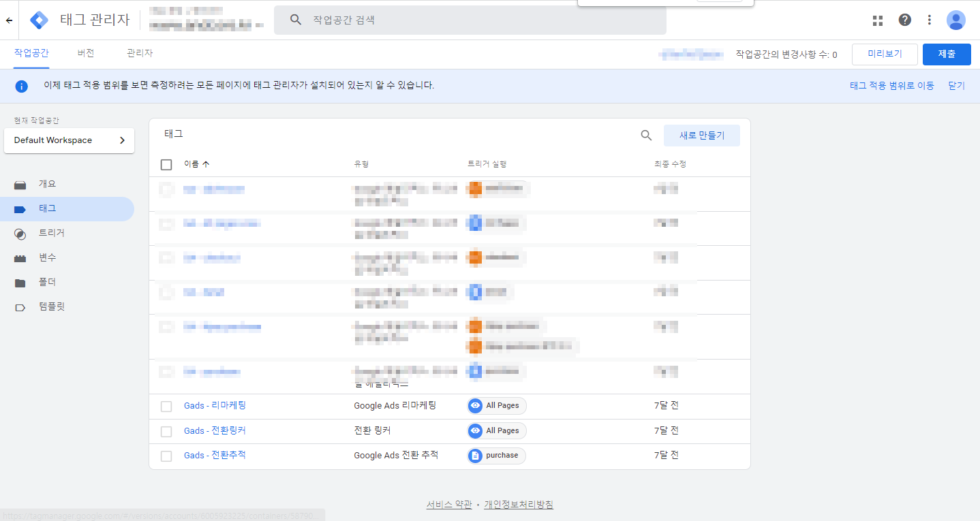Switch to the 버전 tab
The image size is (980, 521).
[x=86, y=53]
